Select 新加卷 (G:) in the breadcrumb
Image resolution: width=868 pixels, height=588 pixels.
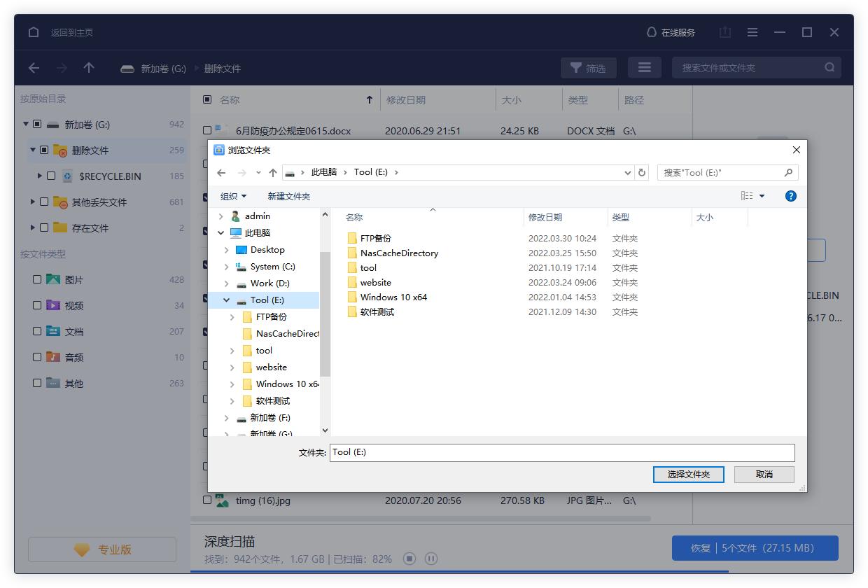click(x=162, y=68)
